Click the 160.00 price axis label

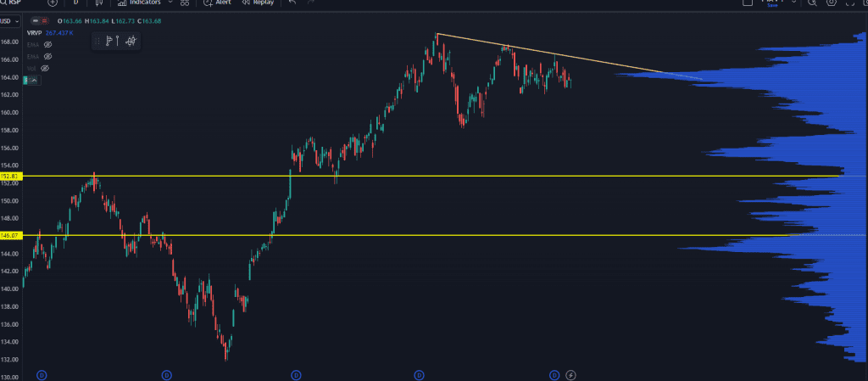pyautogui.click(x=9, y=112)
